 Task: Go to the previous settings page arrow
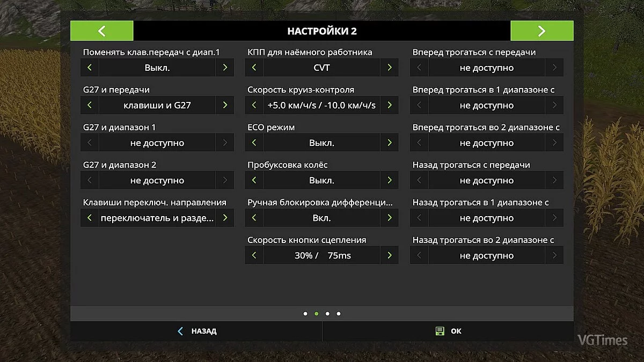pos(101,31)
